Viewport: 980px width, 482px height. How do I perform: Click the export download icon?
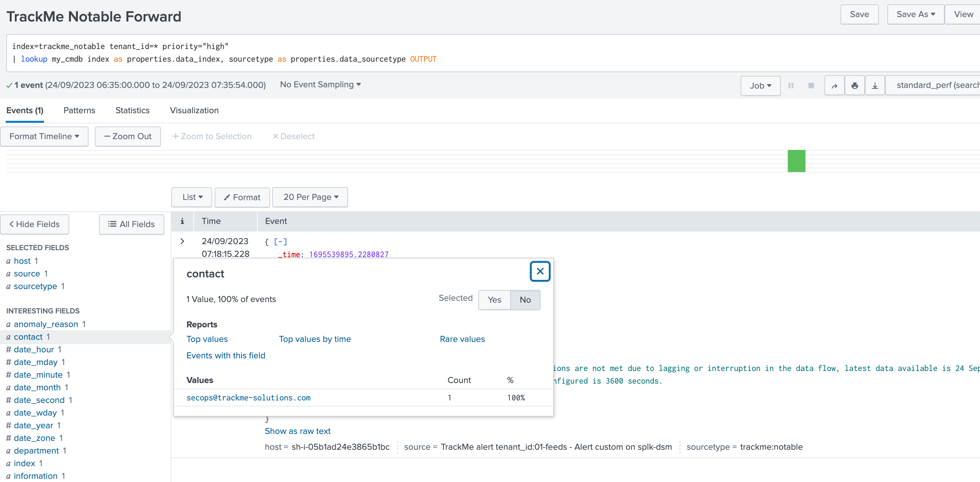point(875,86)
